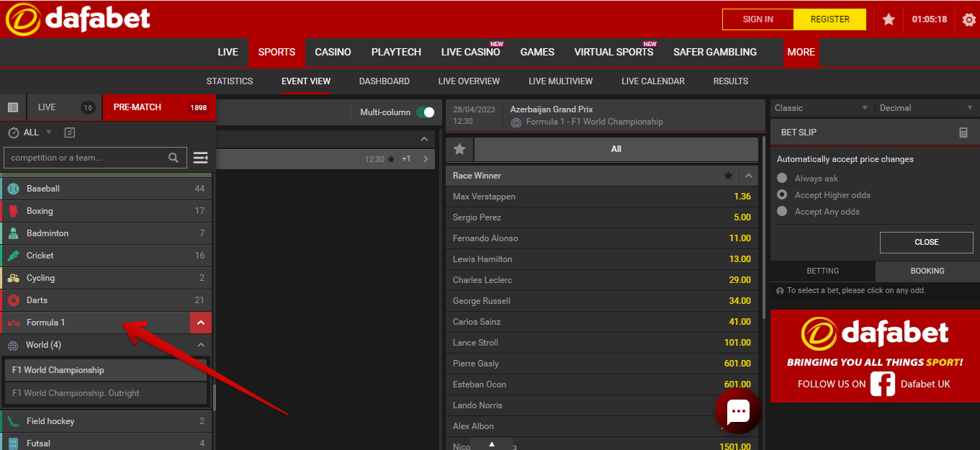This screenshot has height=450, width=980.
Task: Toggle the Multi-column switch
Action: tap(426, 112)
